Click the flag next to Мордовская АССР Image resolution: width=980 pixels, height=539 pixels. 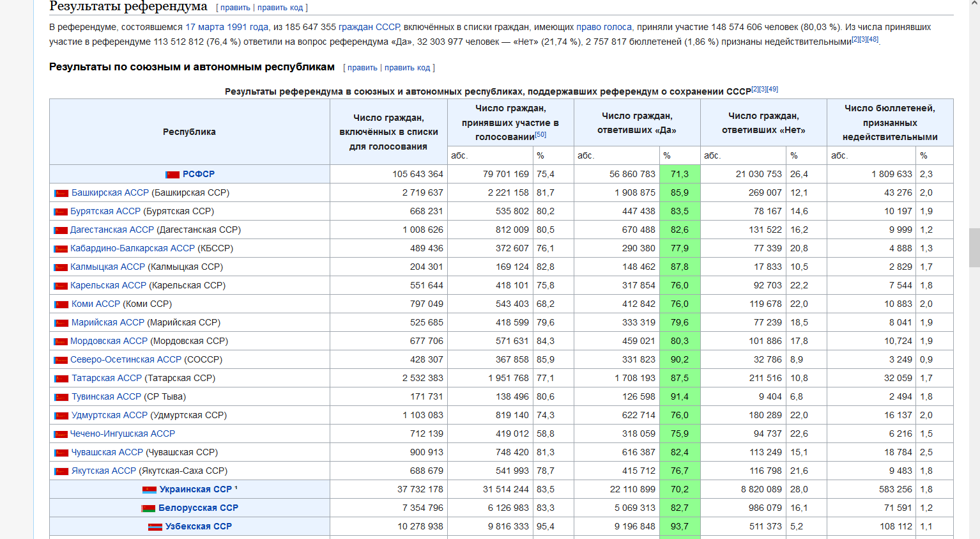click(x=61, y=341)
